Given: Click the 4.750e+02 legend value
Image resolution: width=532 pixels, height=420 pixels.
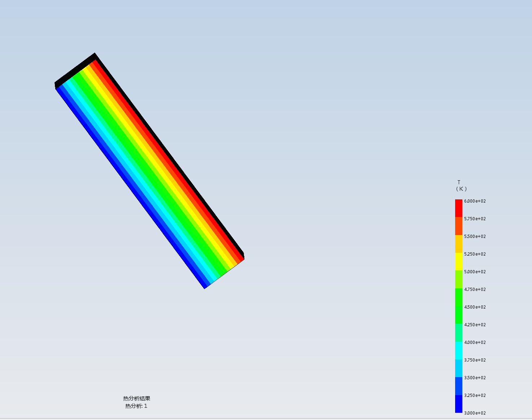Looking at the screenshot, I should 475,289.
